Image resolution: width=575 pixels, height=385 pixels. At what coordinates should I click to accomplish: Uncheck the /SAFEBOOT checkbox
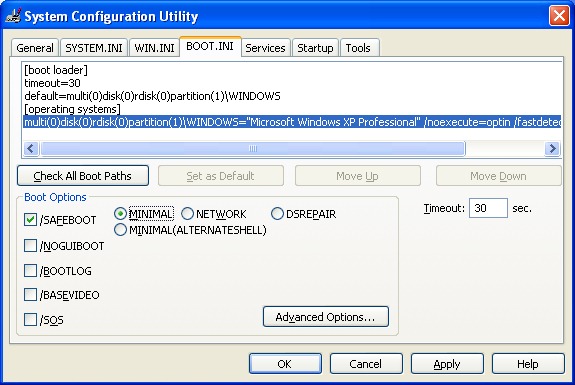[x=30, y=220]
